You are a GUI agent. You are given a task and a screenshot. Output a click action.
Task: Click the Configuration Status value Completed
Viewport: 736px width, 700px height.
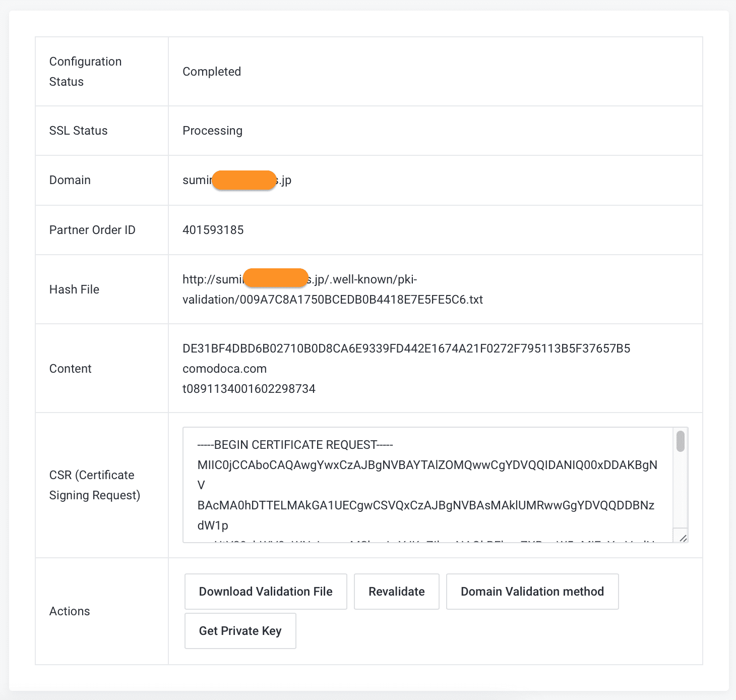212,72
